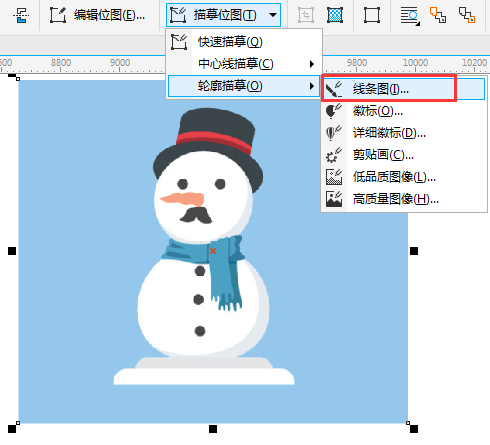This screenshot has width=490, height=445.
Task: Click the square frame toolbar icon
Action: [372, 15]
